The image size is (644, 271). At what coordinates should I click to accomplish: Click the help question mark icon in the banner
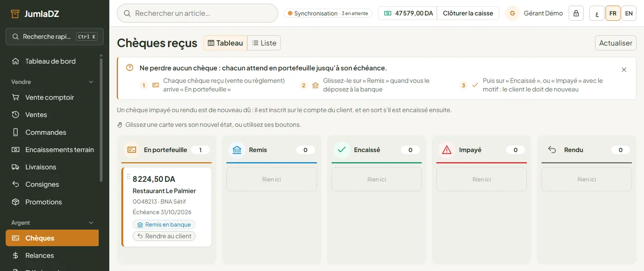click(x=130, y=68)
